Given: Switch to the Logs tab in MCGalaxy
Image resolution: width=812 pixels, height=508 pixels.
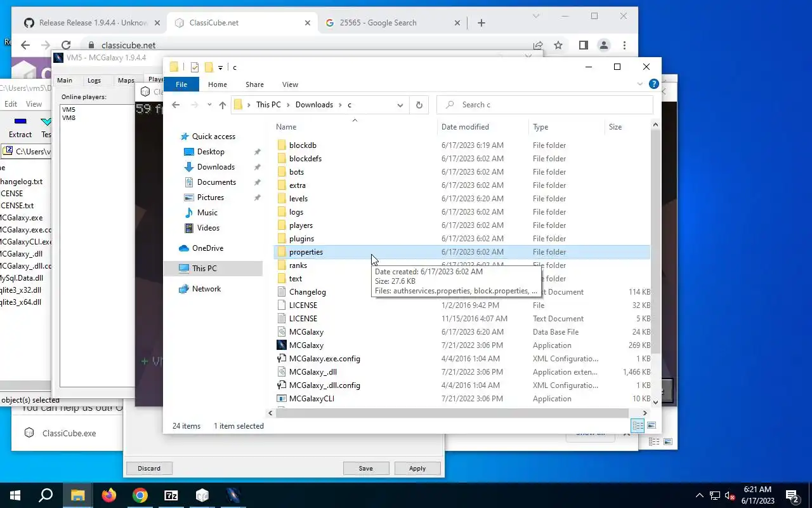Looking at the screenshot, I should coord(94,81).
